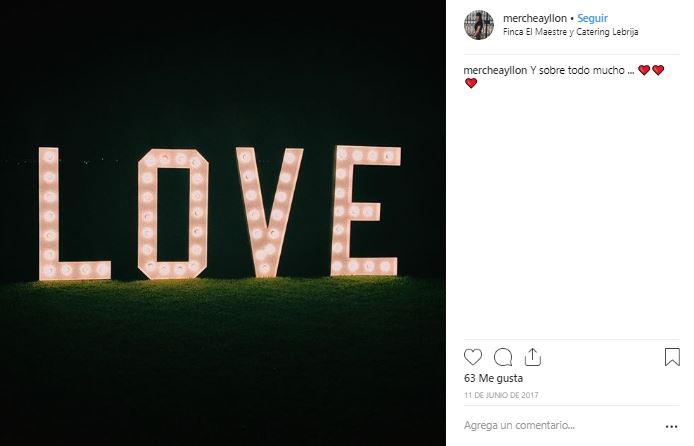The image size is (694, 446).
Task: Click the illuminated letter L in the photo
Action: [70, 214]
